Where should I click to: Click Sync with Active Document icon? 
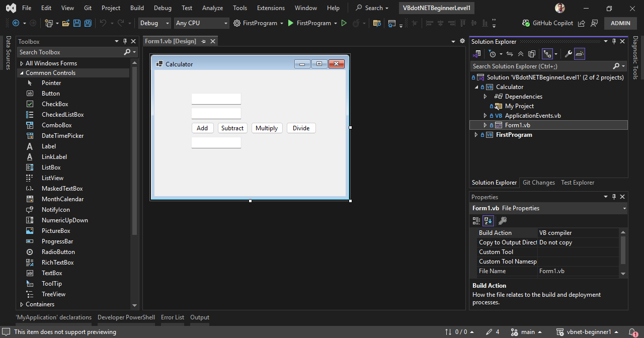coord(509,54)
